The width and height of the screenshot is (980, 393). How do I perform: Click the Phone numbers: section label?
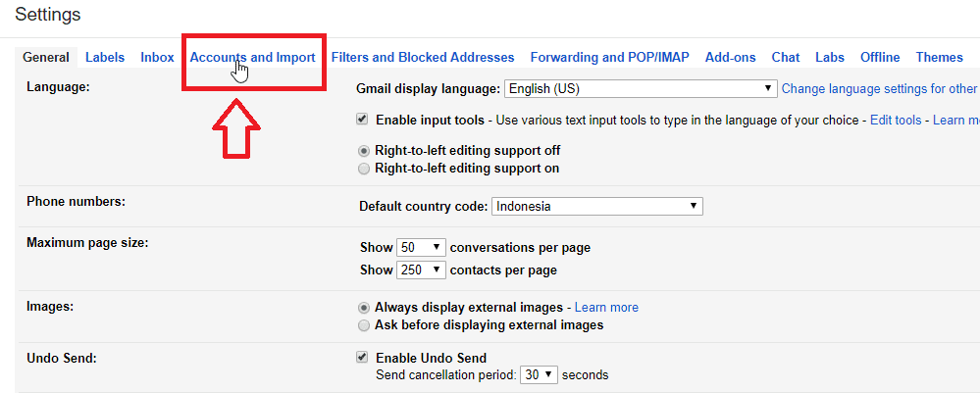point(77,201)
